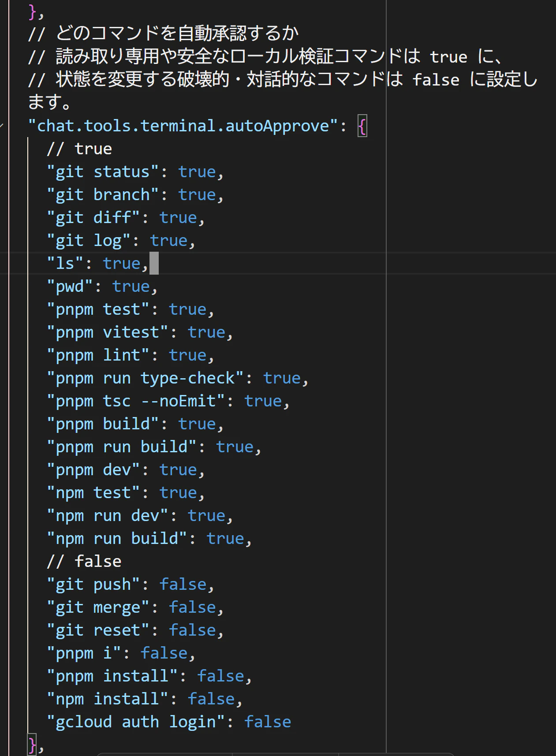556x756 pixels.
Task: Click the "// false" comment line
Action: 84,562
